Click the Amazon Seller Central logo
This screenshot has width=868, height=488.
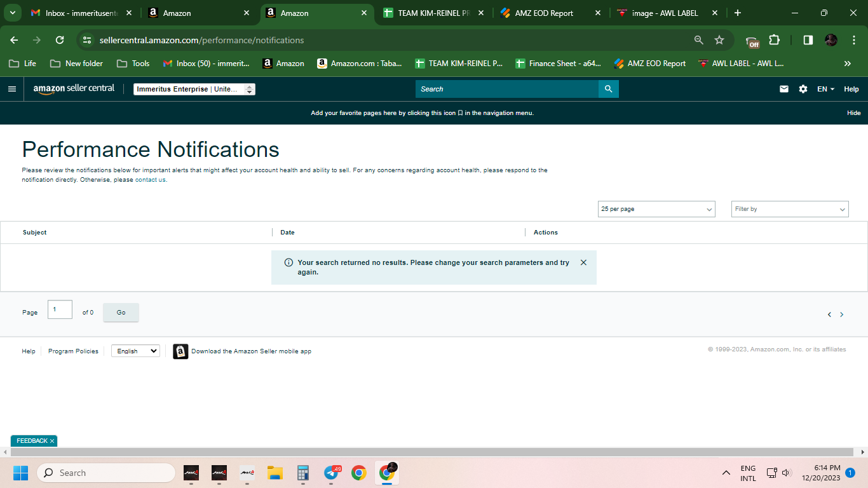click(74, 89)
